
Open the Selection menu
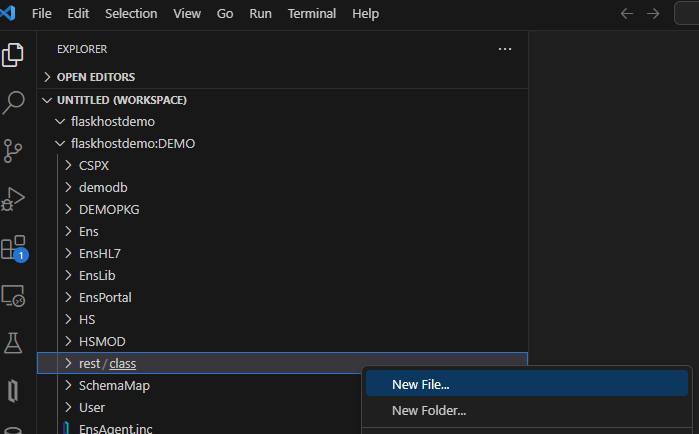(130, 14)
